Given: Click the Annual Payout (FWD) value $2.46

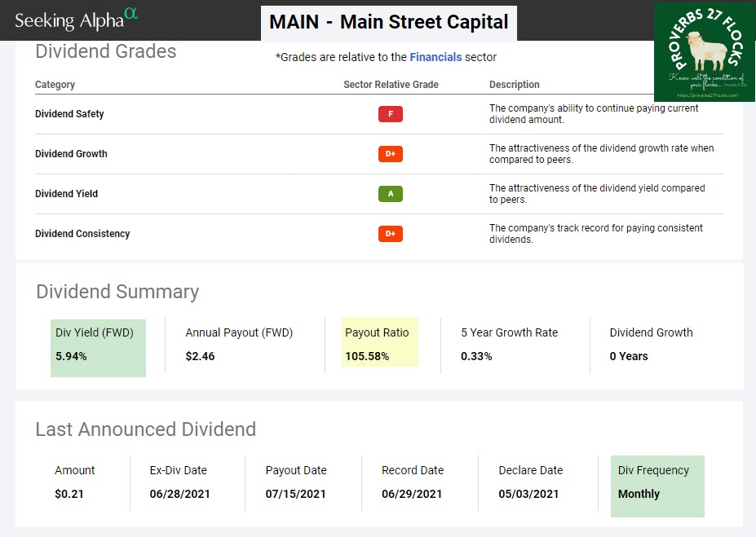Looking at the screenshot, I should pyautogui.click(x=200, y=356).
